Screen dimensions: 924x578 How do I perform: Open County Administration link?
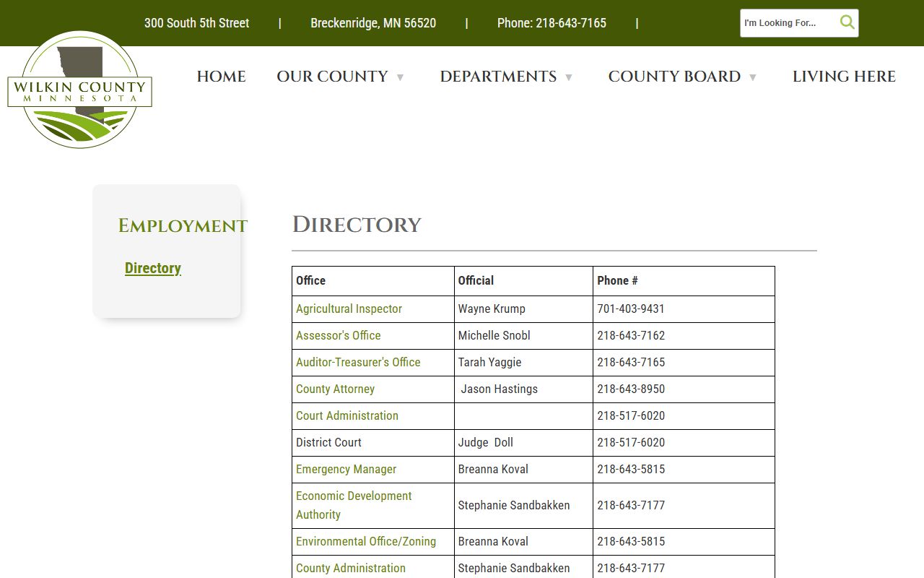pos(351,568)
